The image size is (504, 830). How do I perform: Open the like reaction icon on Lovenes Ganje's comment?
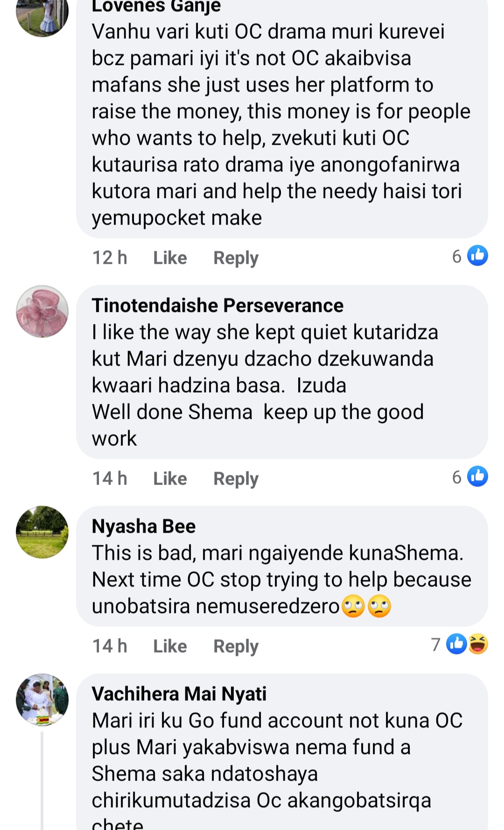click(477, 255)
